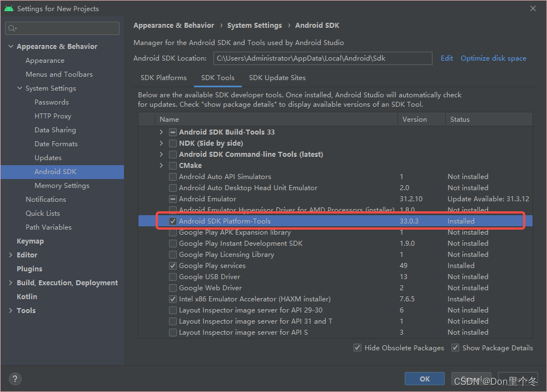
Task: Open Quick Lists settings
Action: tap(43, 214)
